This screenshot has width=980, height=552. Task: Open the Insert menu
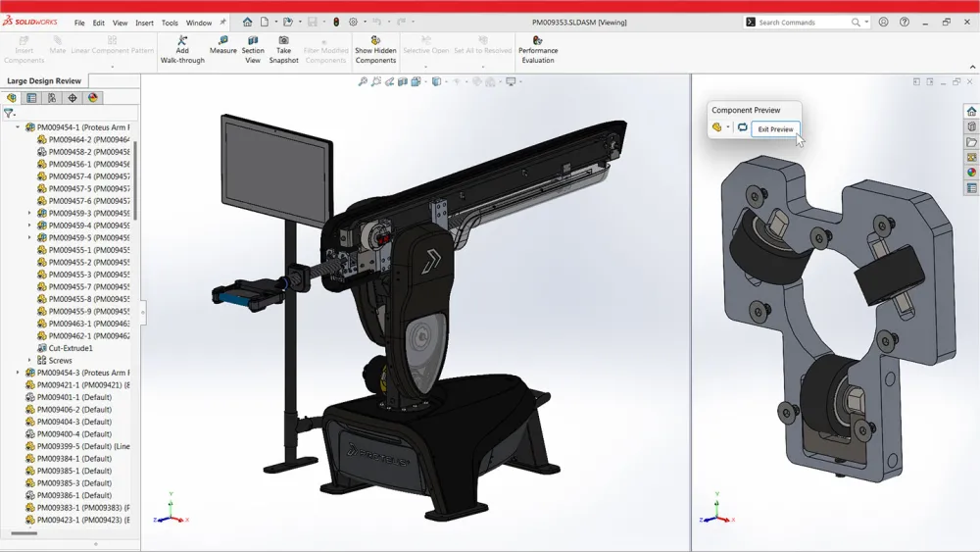(x=144, y=23)
